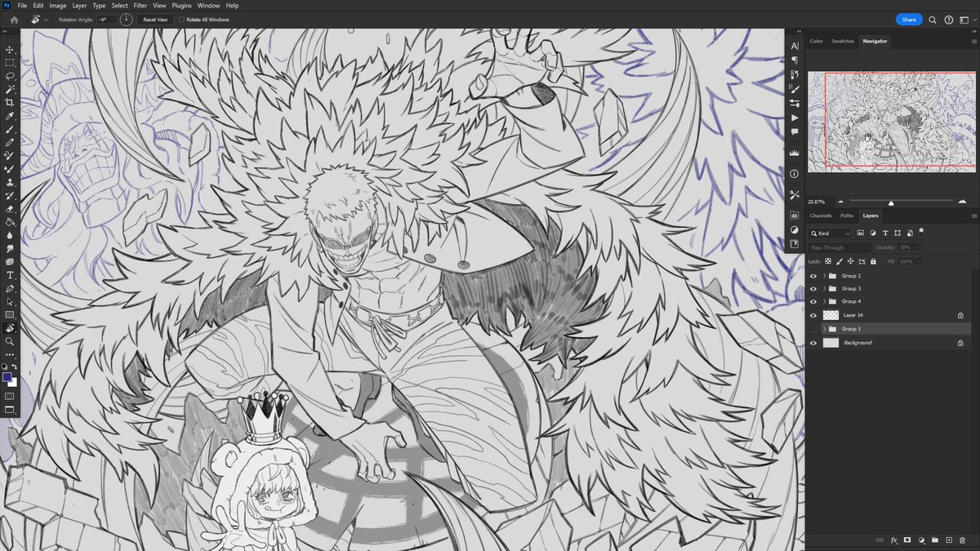The height and width of the screenshot is (551, 980).
Task: Hide Group 4 visibility eye
Action: (x=813, y=302)
